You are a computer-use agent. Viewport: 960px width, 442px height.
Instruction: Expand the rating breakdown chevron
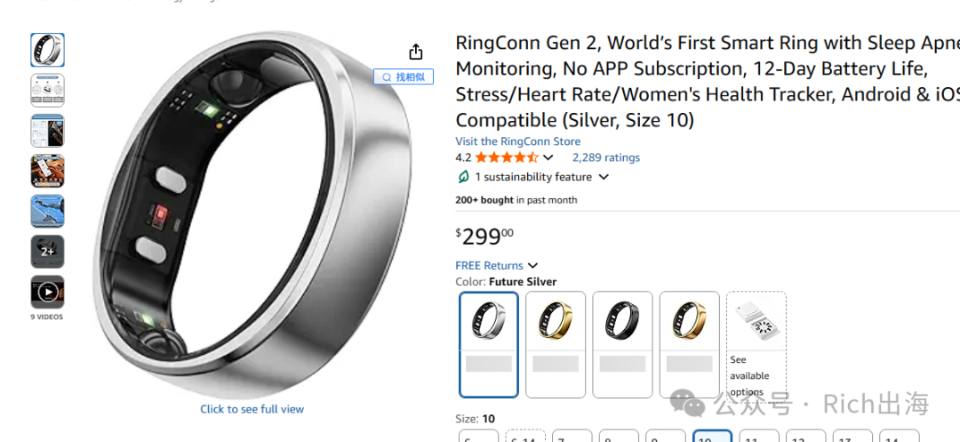(x=548, y=157)
